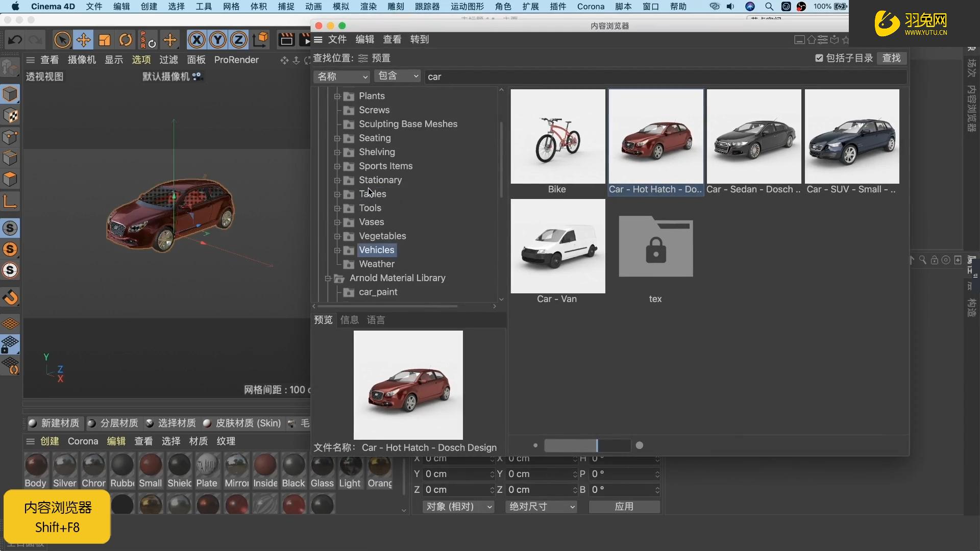980x551 pixels.
Task: Expand the Vehicles folder tree node
Action: (x=337, y=251)
